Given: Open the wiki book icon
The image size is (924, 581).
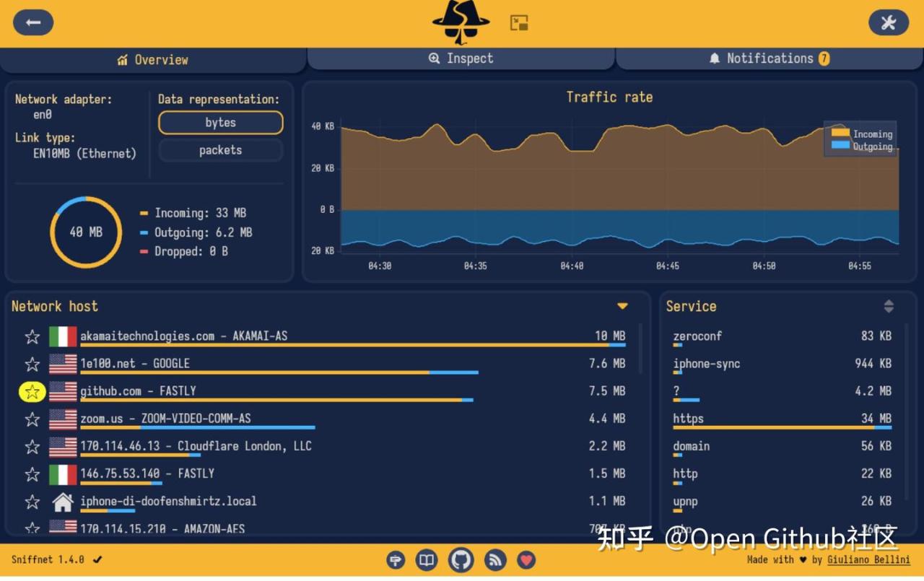Looking at the screenshot, I should pos(427,559).
